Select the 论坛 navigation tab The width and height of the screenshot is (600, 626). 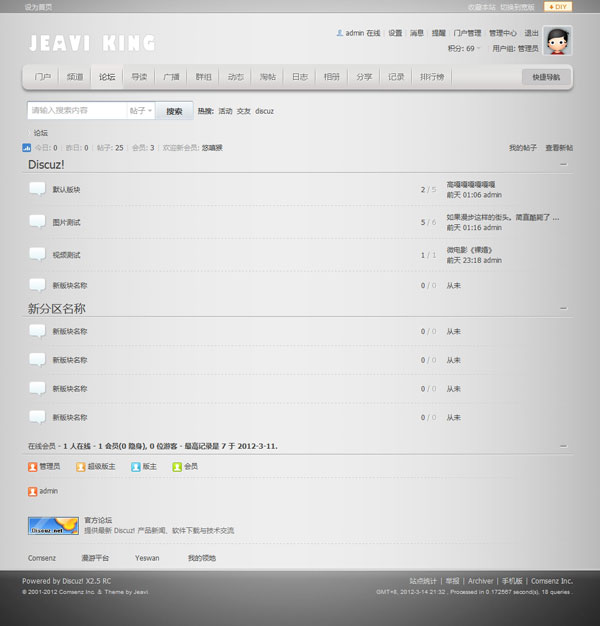[x=107, y=77]
